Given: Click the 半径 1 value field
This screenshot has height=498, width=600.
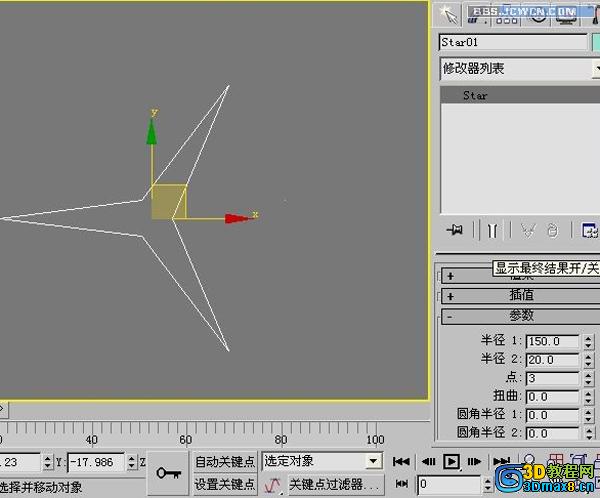Looking at the screenshot, I should tap(553, 341).
